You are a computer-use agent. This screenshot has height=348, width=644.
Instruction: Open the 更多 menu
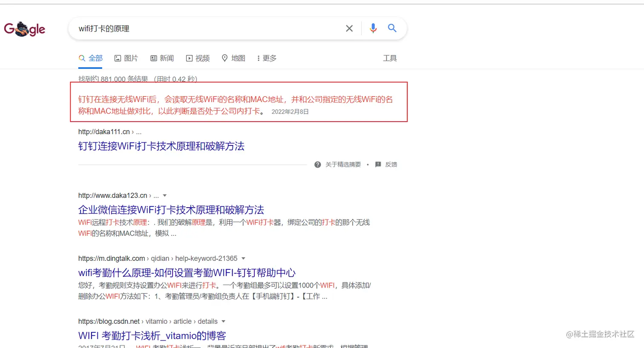coord(267,58)
